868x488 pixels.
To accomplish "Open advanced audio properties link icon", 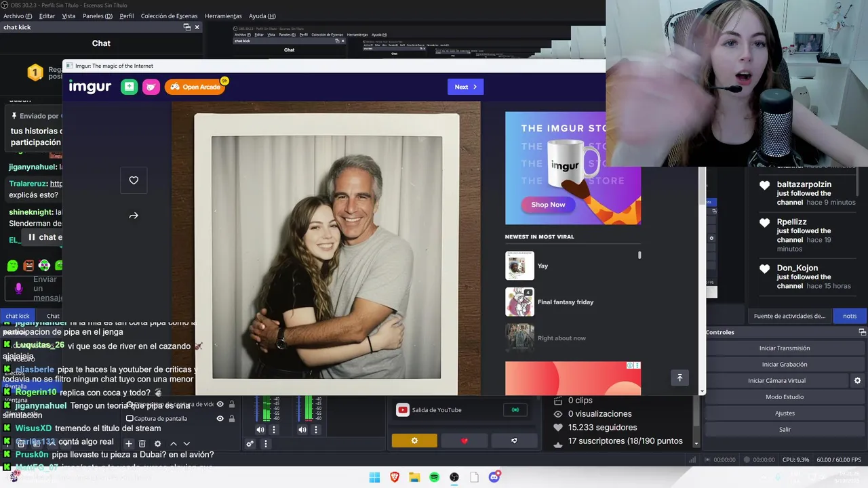I will point(250,444).
